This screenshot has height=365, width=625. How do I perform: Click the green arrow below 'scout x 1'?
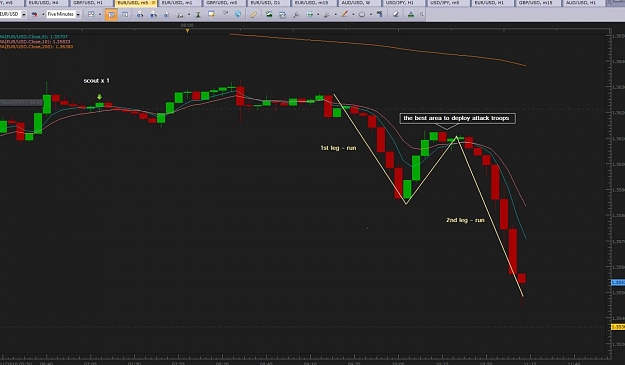[99, 97]
